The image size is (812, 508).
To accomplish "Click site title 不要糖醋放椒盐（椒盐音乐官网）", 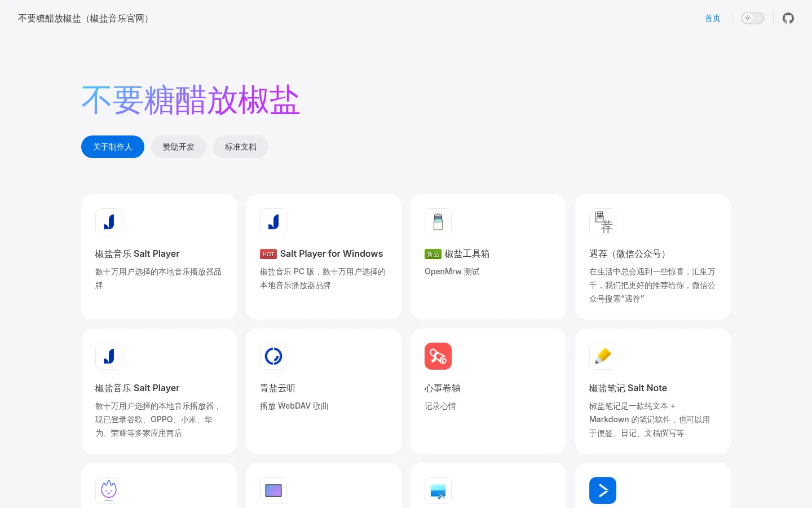I will click(86, 18).
